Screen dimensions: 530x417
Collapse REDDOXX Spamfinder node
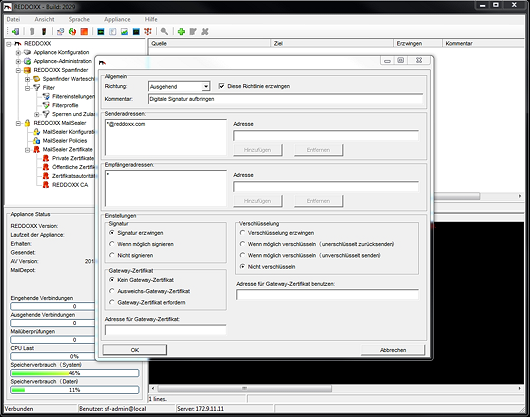pyautogui.click(x=18, y=70)
